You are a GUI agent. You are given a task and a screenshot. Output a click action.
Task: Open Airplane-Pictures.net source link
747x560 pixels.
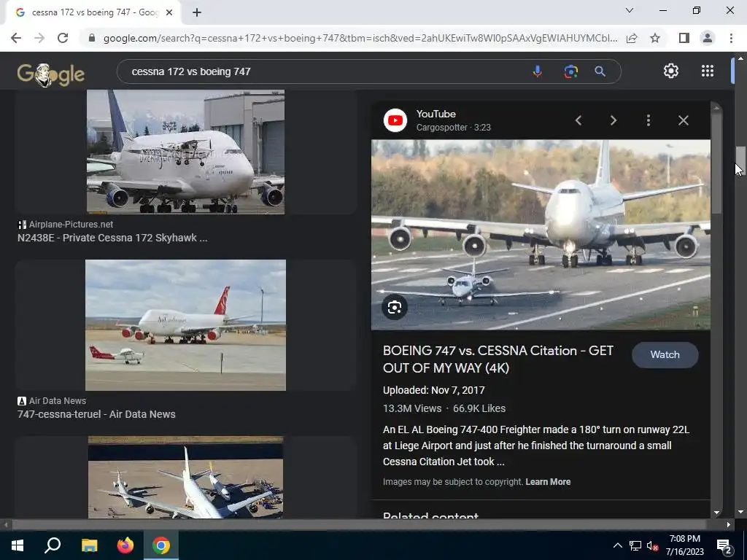click(x=66, y=225)
